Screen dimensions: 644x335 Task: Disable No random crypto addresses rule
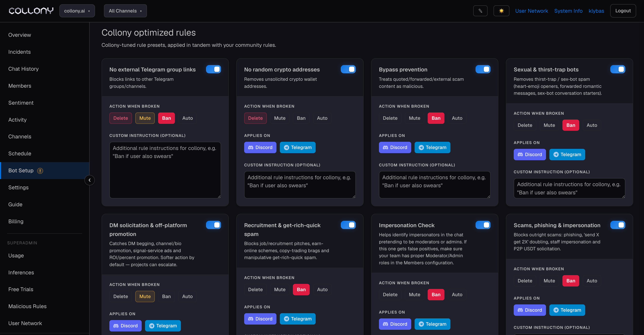tap(348, 69)
